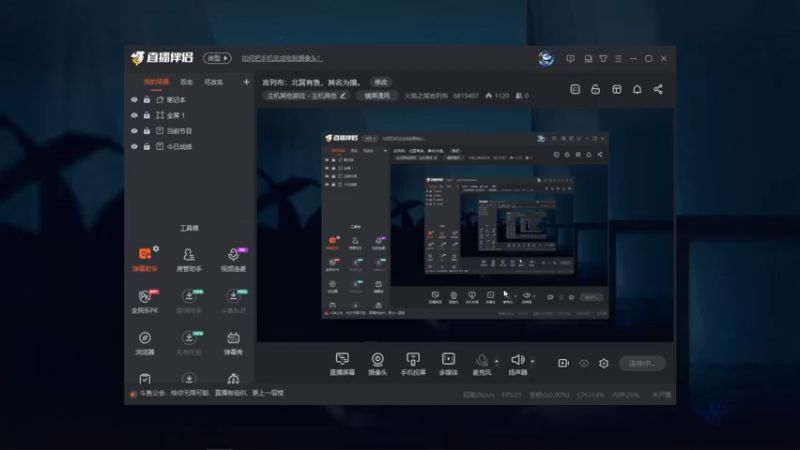800x450 pixels.
Task: Unlock the 当前节目 source
Action: coord(147,131)
